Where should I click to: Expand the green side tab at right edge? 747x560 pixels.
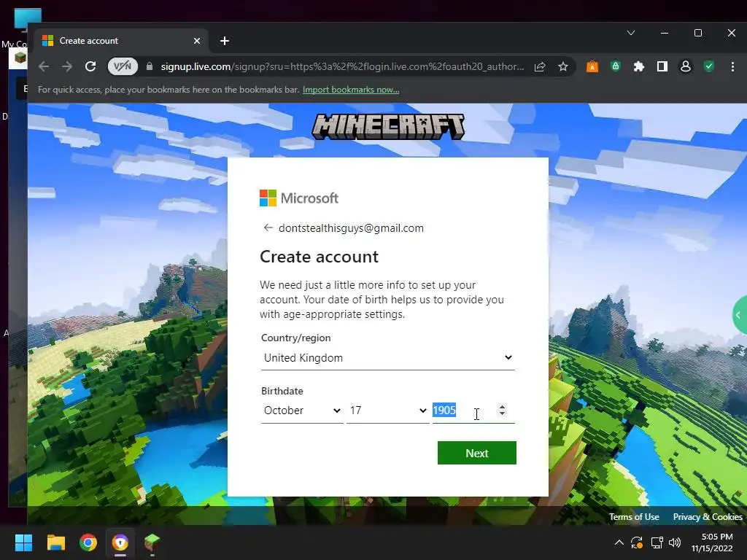coord(740,315)
